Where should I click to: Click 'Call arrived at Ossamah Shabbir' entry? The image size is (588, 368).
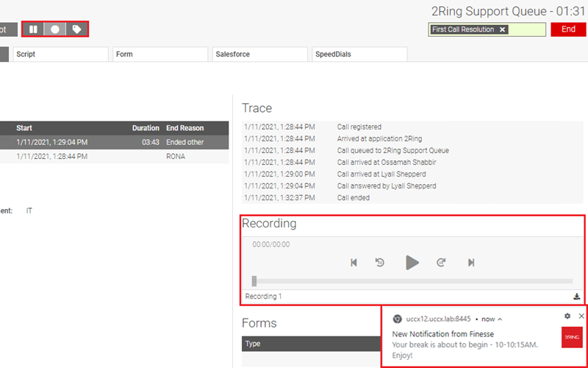(x=387, y=162)
